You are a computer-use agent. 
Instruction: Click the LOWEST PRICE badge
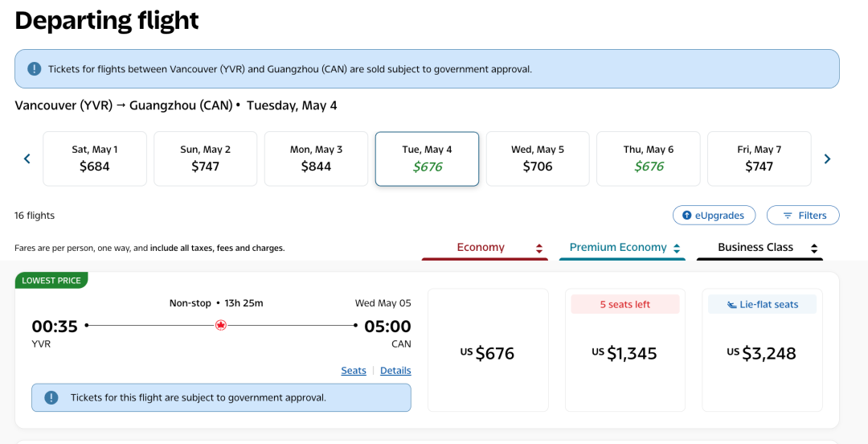tap(51, 281)
